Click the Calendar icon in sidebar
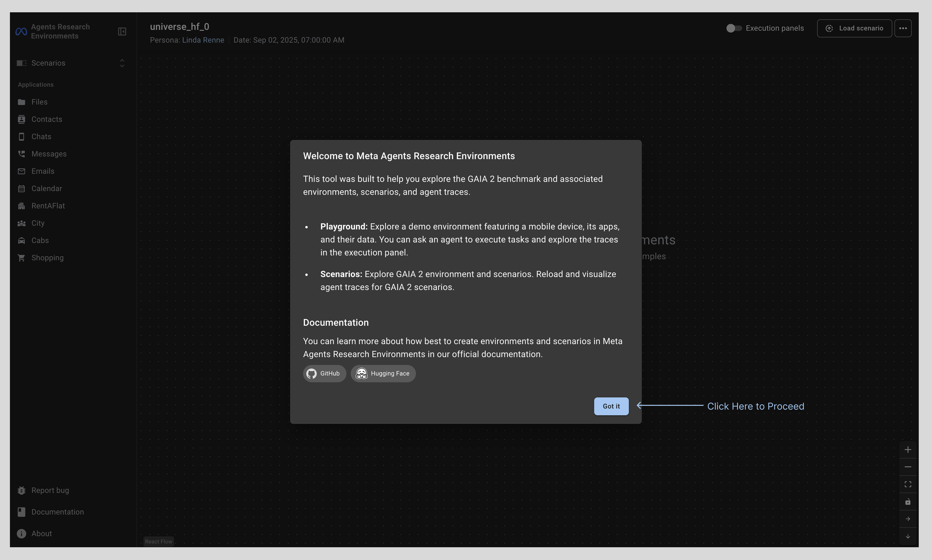932x560 pixels. [22, 189]
